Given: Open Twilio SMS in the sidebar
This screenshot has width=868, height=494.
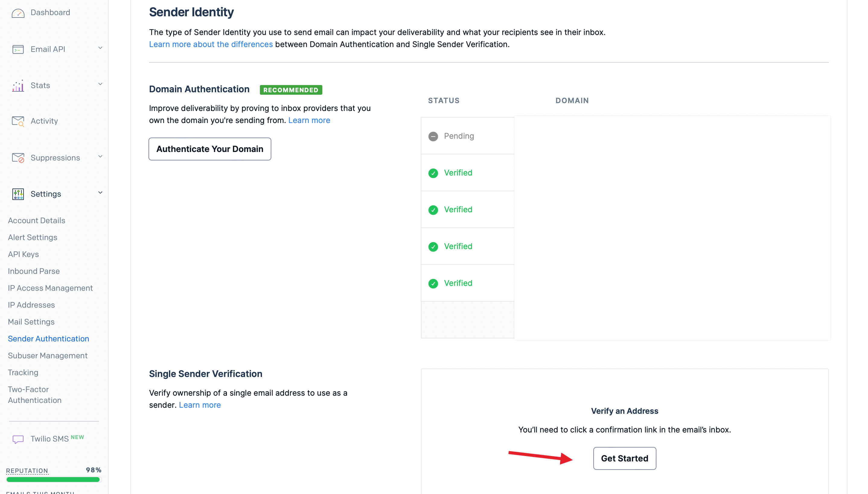Looking at the screenshot, I should pos(49,439).
